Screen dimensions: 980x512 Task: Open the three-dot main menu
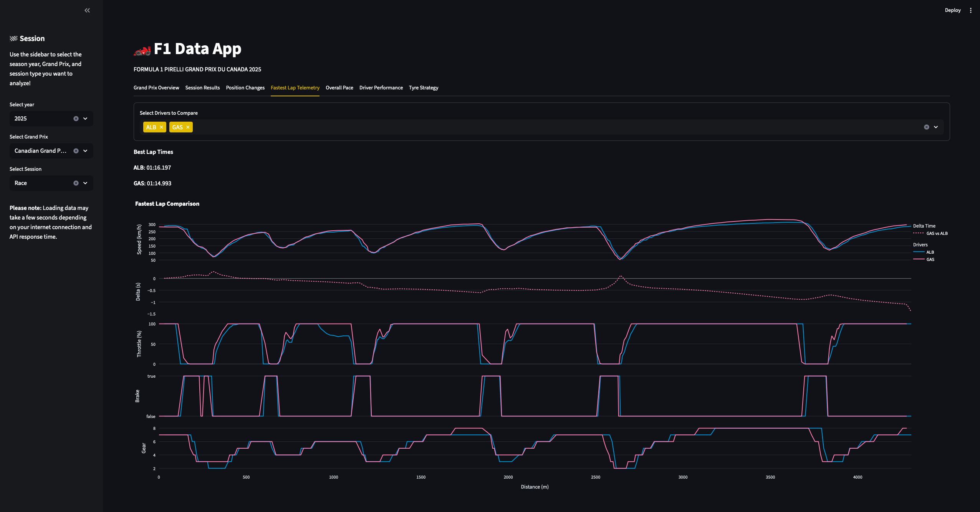pyautogui.click(x=971, y=10)
